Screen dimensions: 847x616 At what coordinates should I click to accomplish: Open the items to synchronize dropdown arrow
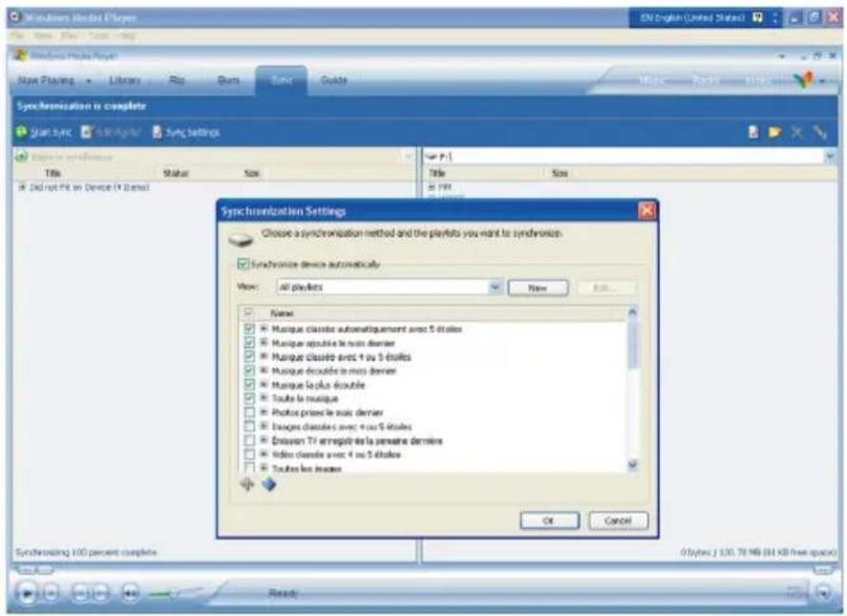(x=409, y=157)
